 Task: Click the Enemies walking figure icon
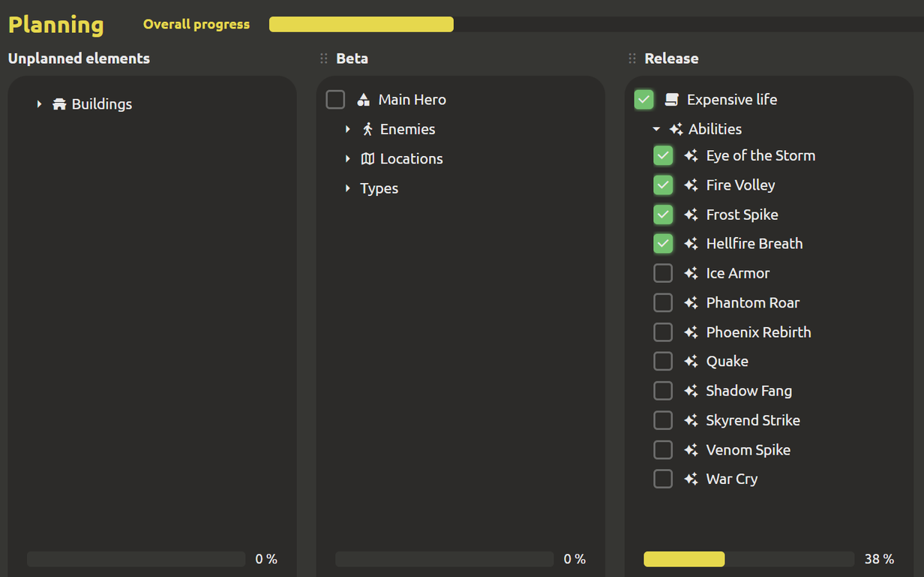(367, 129)
